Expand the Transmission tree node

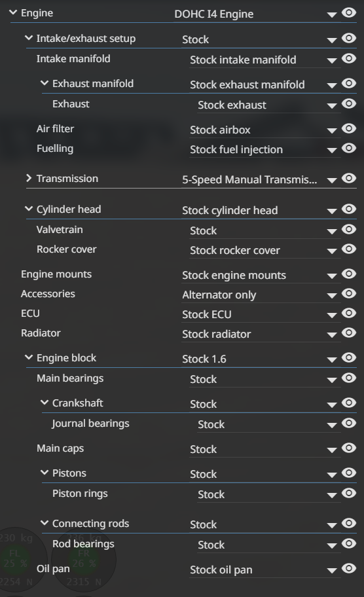pos(29,178)
